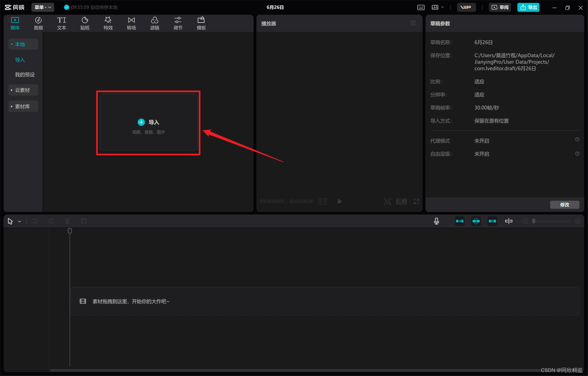Click the 保留在原有位置 import mode value
This screenshot has height=376, width=588.
pyautogui.click(x=492, y=121)
